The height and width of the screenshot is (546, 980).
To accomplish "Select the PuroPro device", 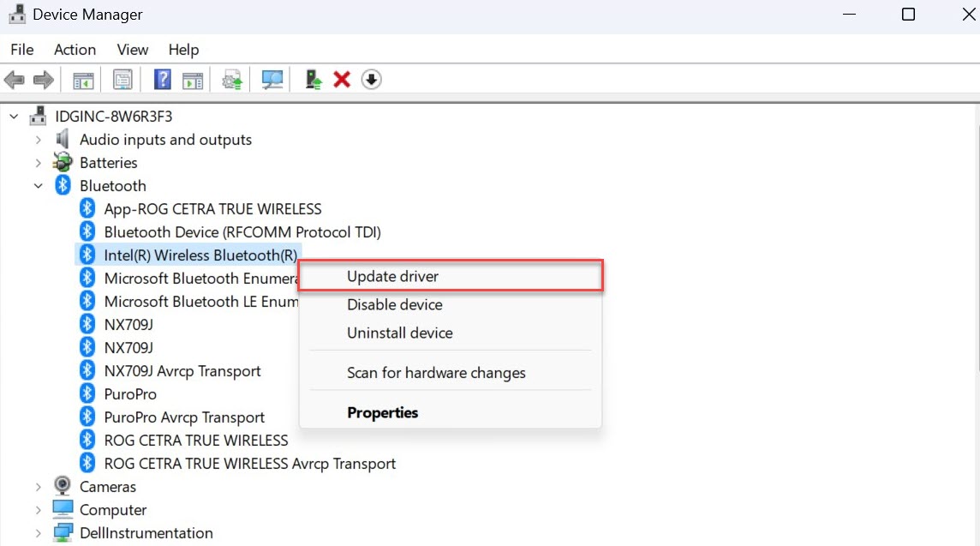I will click(x=130, y=394).
